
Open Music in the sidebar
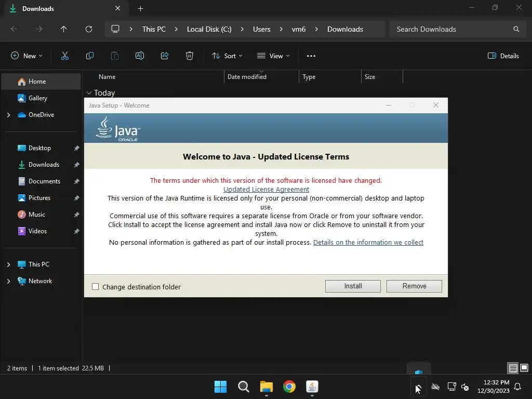coord(41,215)
